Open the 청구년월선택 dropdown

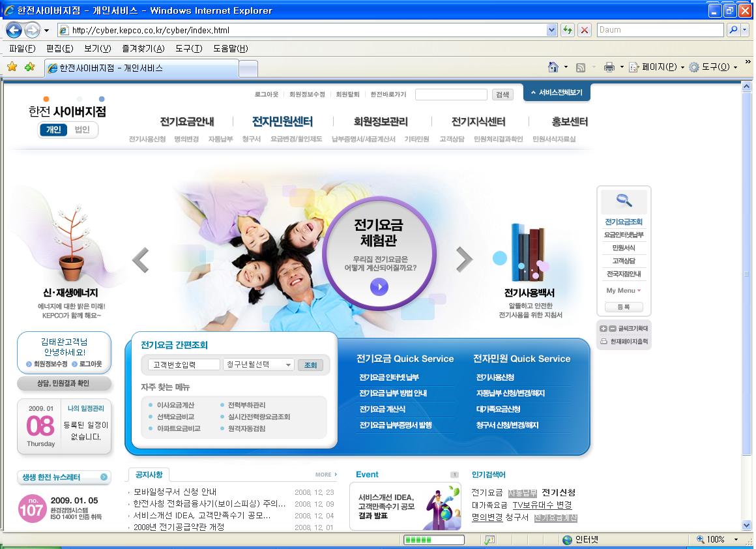click(259, 365)
